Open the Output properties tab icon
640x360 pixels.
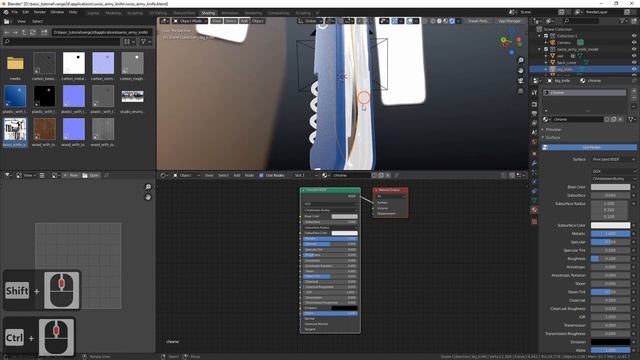pos(534,113)
